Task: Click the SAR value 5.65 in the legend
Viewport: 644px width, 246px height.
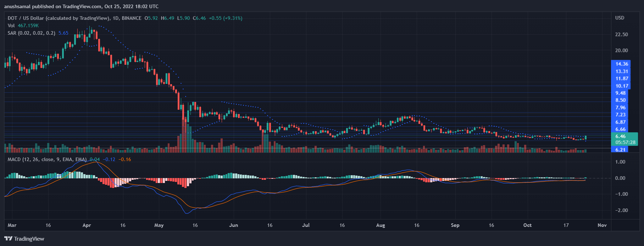Action: point(63,33)
